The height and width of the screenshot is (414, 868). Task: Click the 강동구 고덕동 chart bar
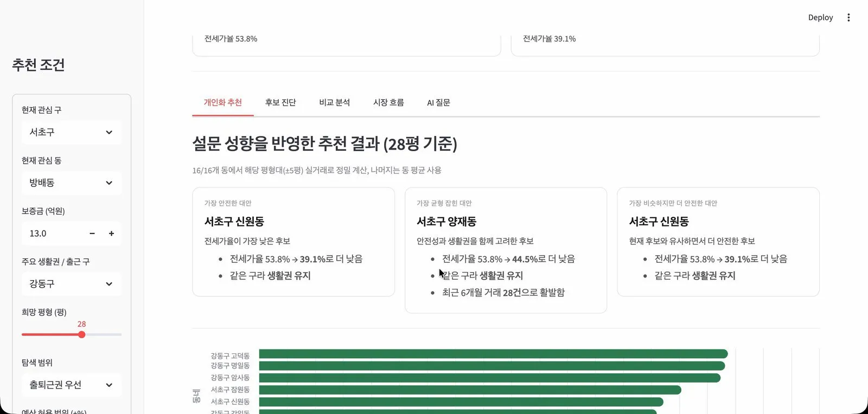click(493, 354)
